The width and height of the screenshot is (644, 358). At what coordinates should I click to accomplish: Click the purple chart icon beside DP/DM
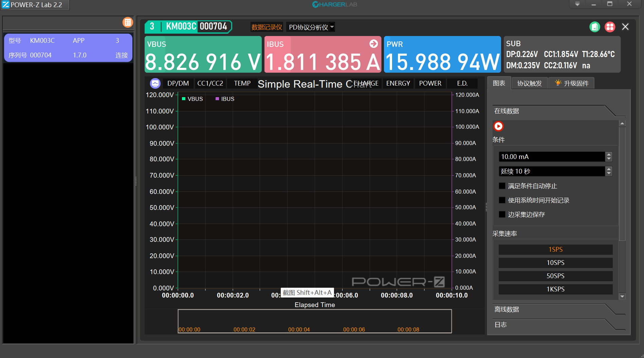(x=155, y=83)
